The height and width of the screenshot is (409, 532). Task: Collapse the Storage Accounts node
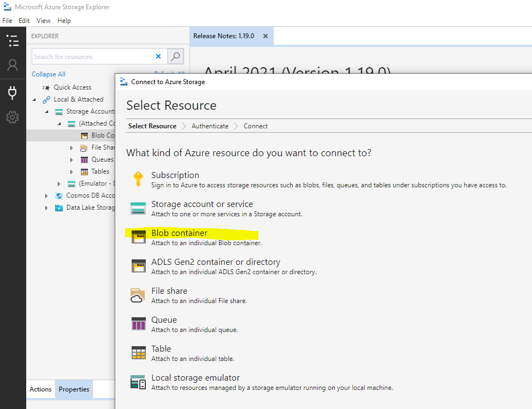[x=46, y=111]
